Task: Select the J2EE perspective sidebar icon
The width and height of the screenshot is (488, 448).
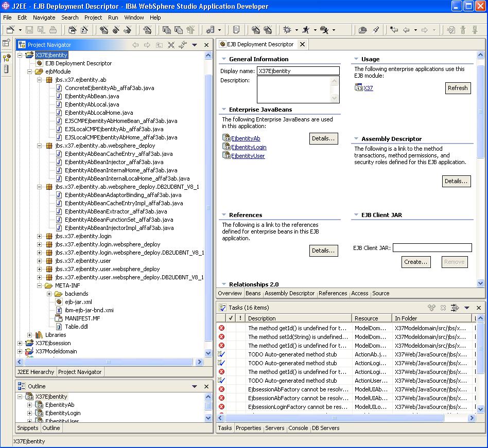Action: point(6,58)
